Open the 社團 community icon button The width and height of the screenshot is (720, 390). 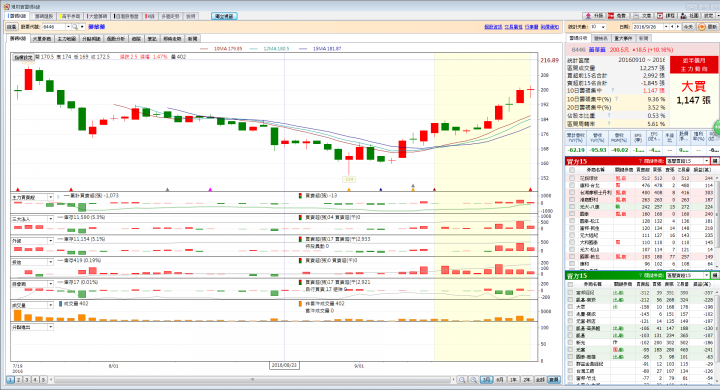click(690, 16)
